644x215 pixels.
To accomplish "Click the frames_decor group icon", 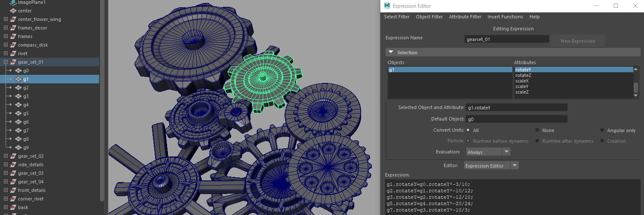I will tap(13, 28).
